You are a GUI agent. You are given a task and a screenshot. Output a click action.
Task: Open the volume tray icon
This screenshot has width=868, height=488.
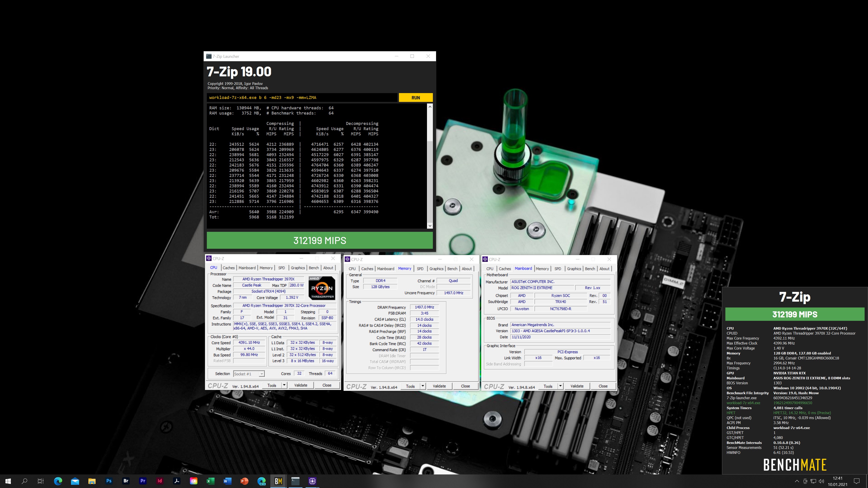click(x=821, y=481)
